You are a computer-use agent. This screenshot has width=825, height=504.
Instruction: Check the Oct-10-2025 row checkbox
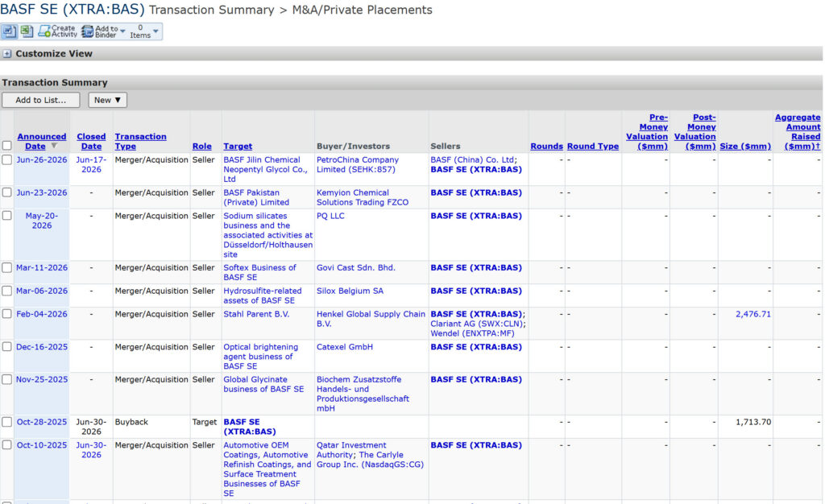[6, 445]
